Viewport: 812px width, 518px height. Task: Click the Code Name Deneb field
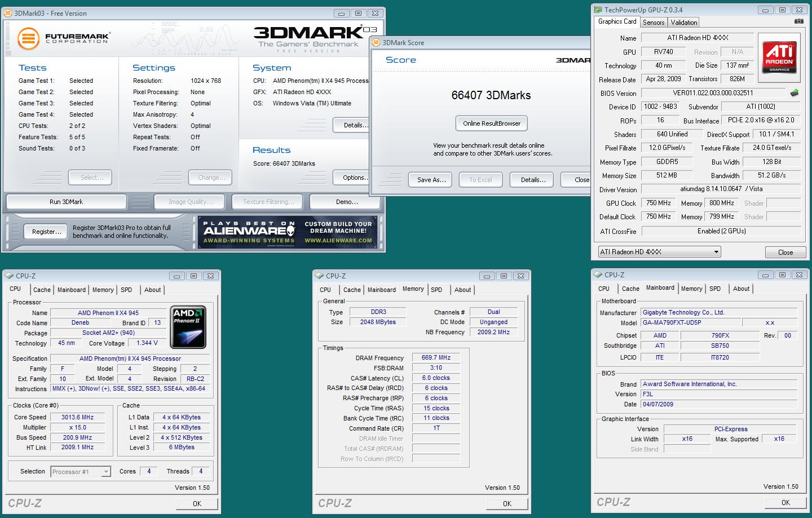[x=80, y=323]
